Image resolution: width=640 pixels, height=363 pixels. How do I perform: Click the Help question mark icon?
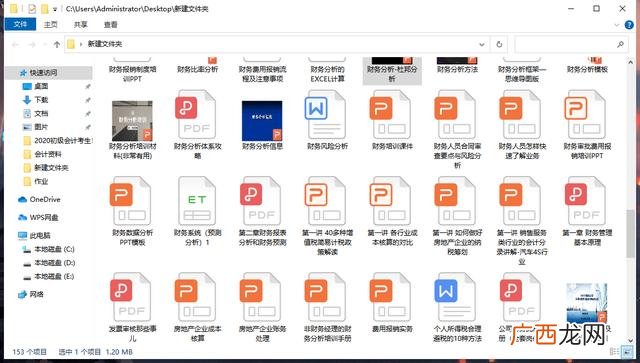pyautogui.click(x=629, y=25)
